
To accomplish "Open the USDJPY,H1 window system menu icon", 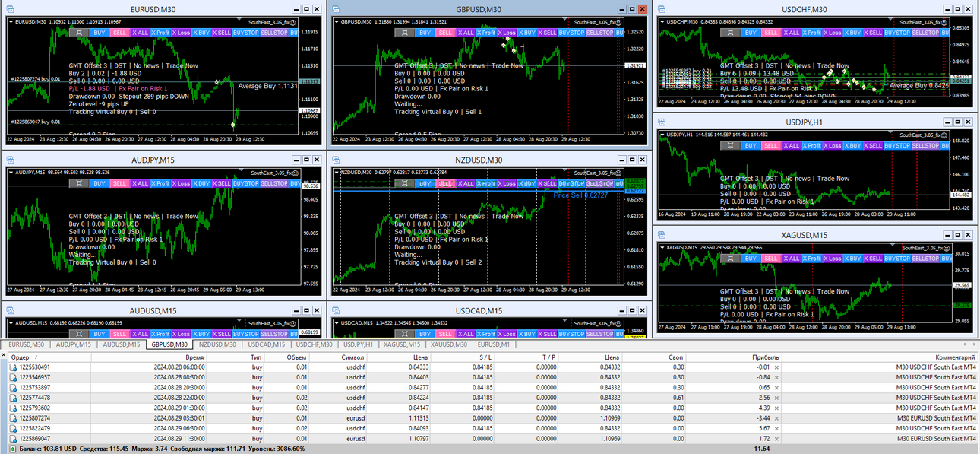I will tap(660, 122).
